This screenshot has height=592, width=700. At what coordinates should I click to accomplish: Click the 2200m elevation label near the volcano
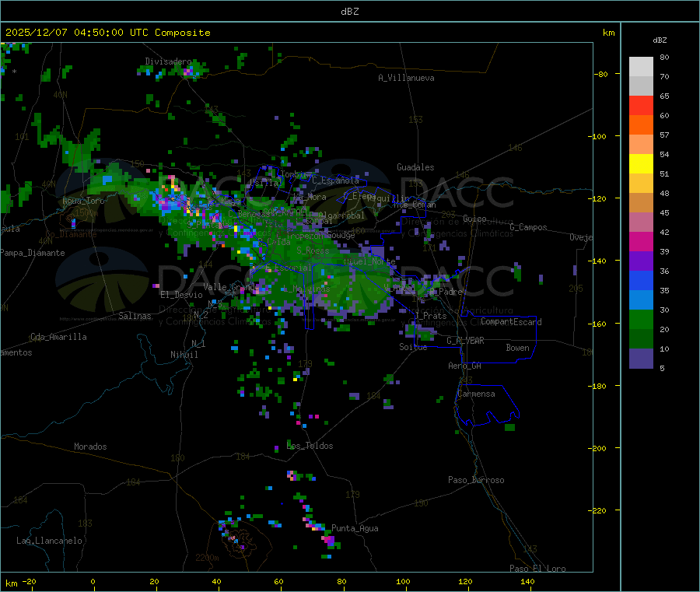(x=207, y=558)
